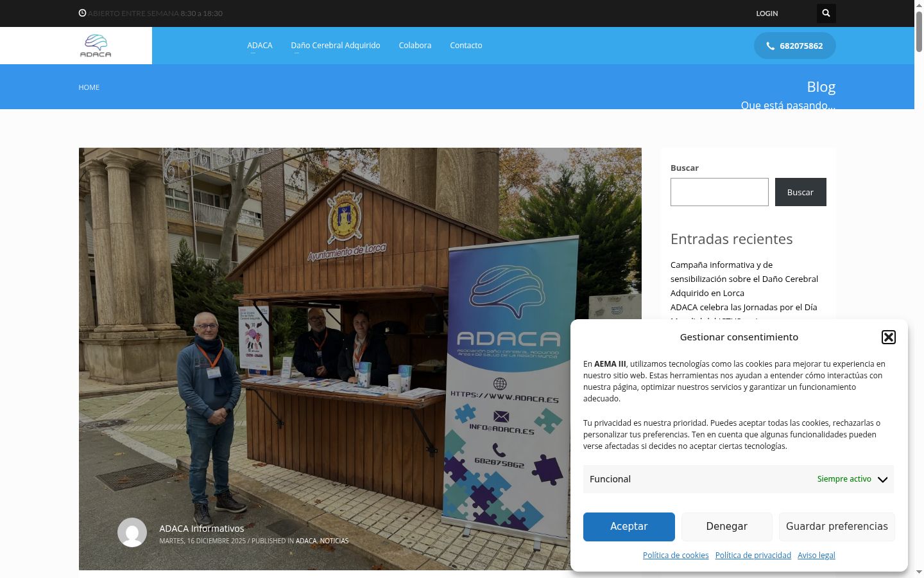The height and width of the screenshot is (578, 924).
Task: Open the ADACA menu item
Action: (260, 46)
